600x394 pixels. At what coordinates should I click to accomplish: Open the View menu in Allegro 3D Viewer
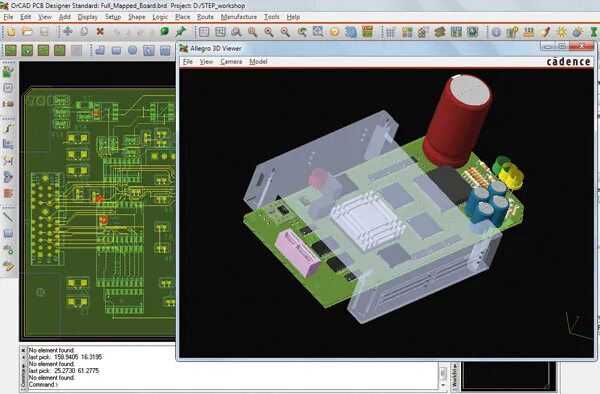tap(206, 62)
